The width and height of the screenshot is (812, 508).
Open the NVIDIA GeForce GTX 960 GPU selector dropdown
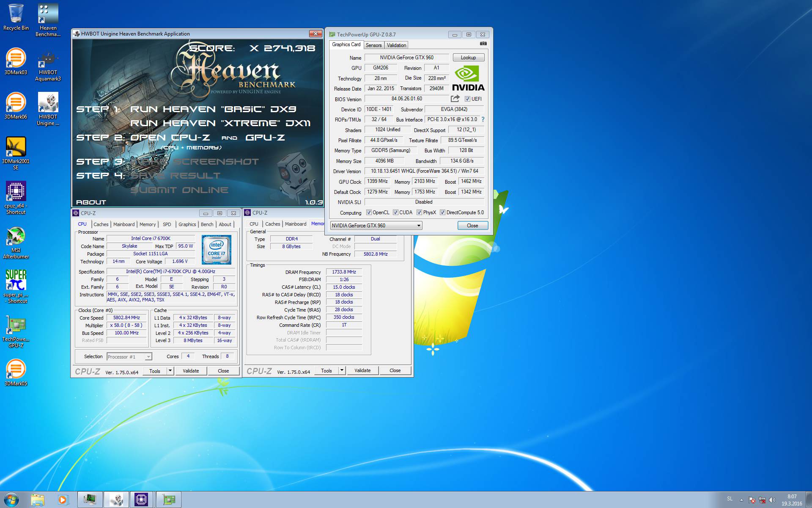(376, 226)
